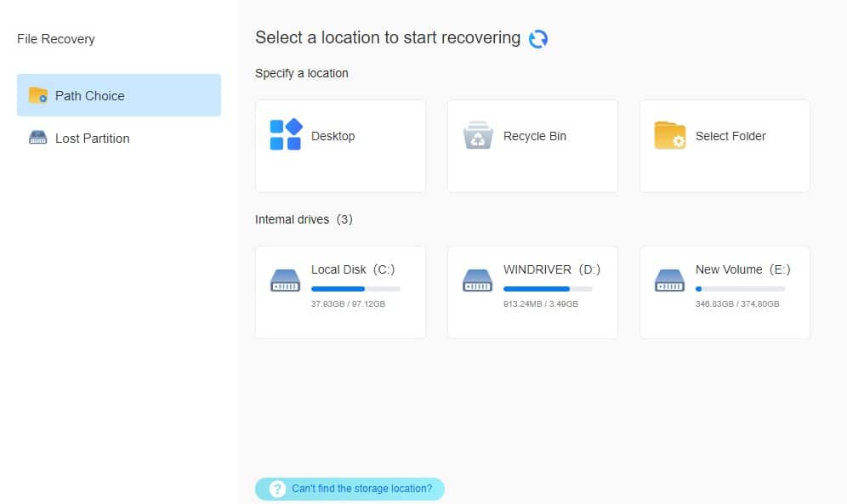The height and width of the screenshot is (504, 847).
Task: Click the Local Disk (C:) usage bar
Action: pyautogui.click(x=355, y=289)
